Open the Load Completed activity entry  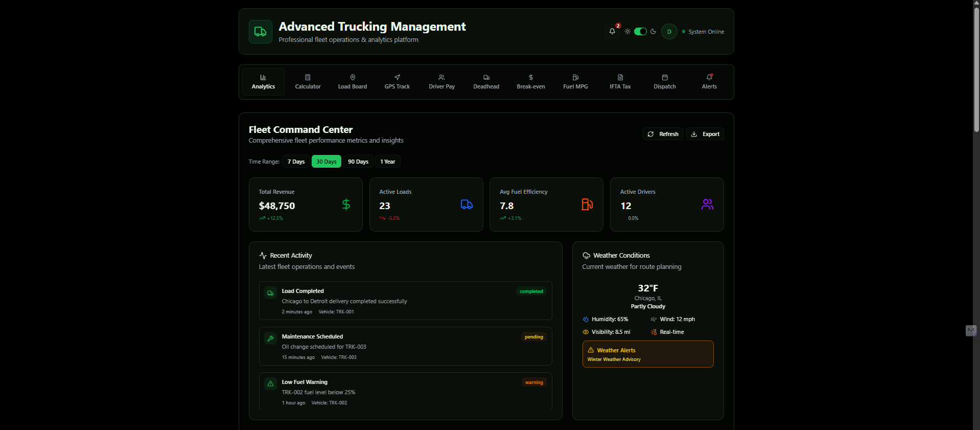coord(406,301)
